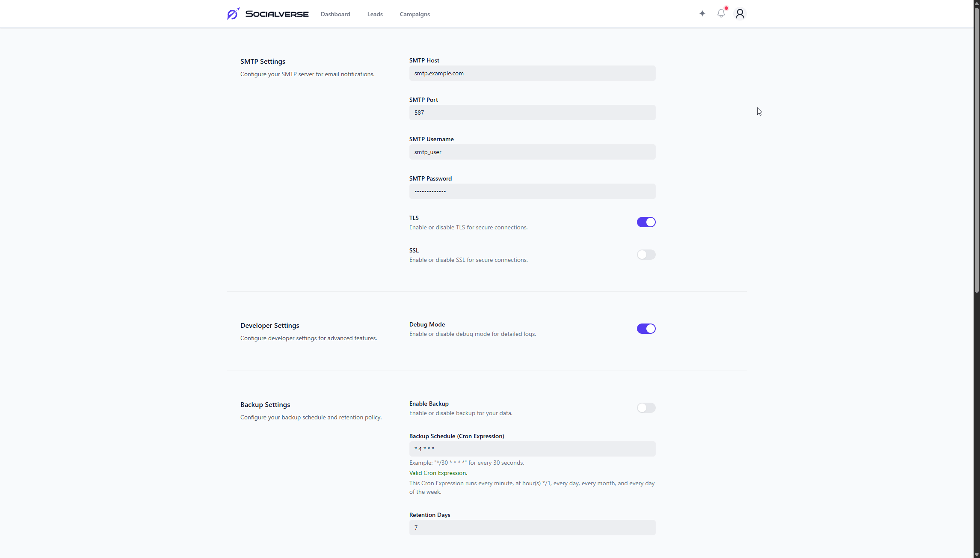
Task: Open the user profile avatar icon
Action: coord(740,14)
